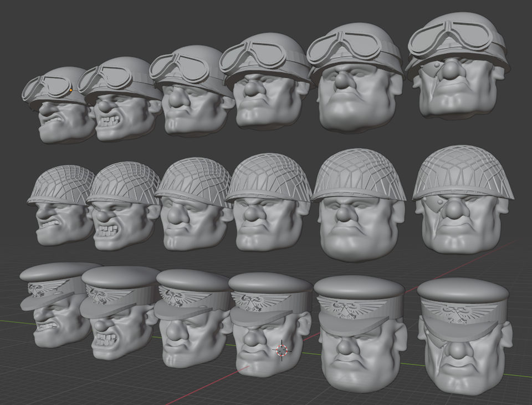Click the red-white 3D cursor crosshair

[x=282, y=350]
